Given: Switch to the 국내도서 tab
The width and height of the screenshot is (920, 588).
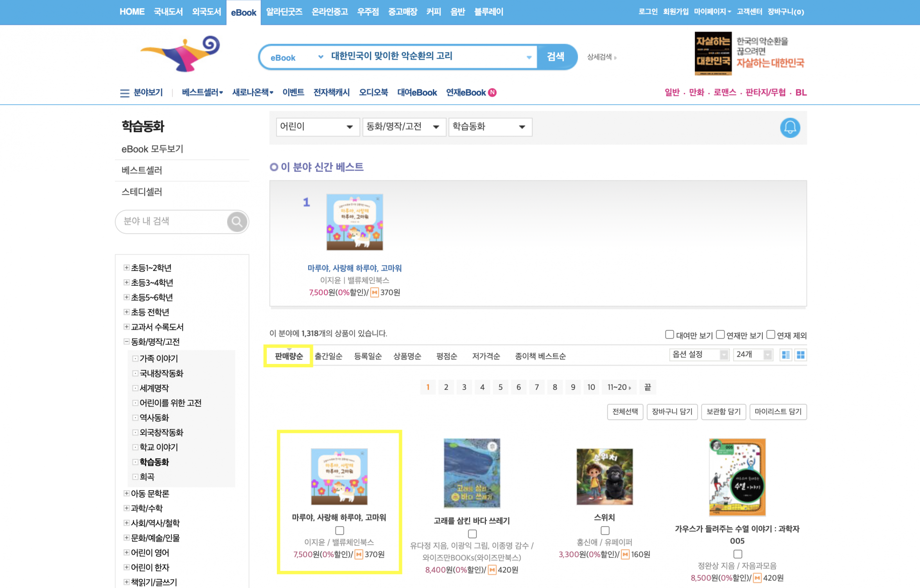Looking at the screenshot, I should click(x=168, y=12).
